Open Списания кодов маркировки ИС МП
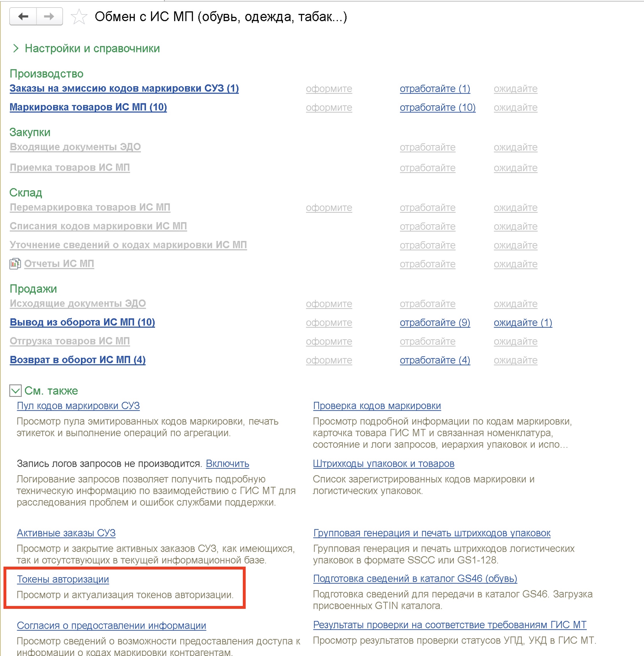The width and height of the screenshot is (644, 656). click(x=98, y=226)
